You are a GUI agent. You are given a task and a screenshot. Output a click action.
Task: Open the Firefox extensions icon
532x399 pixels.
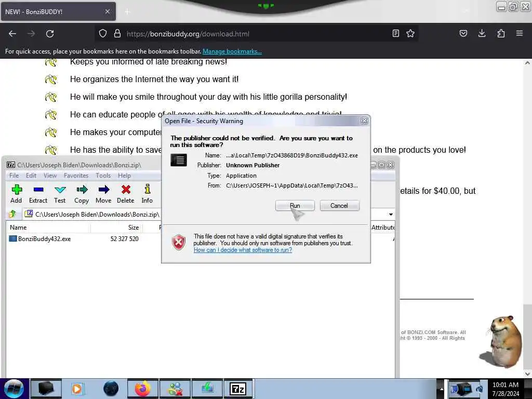point(501,34)
